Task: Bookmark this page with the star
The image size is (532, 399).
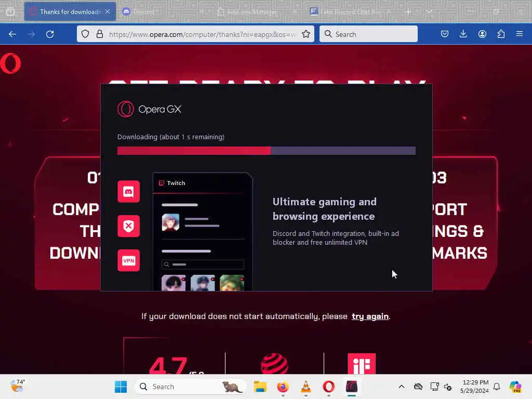Action: point(305,34)
